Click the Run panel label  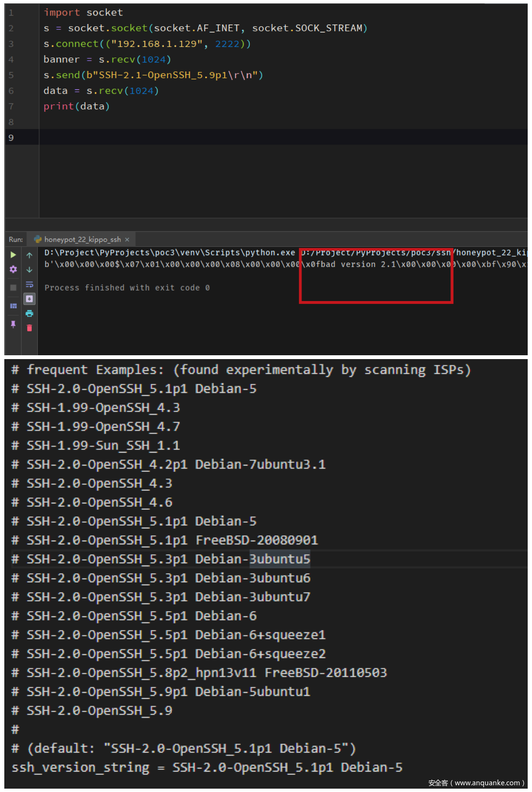click(x=16, y=239)
